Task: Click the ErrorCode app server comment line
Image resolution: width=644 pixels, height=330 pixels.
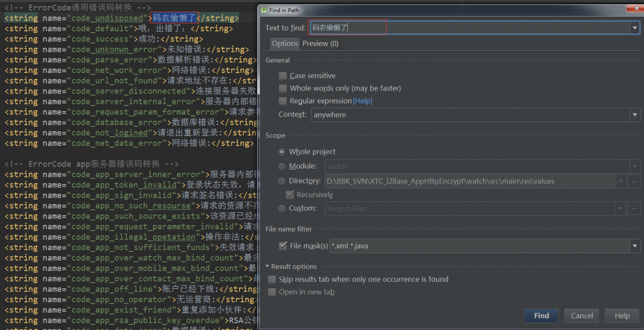Action: pos(92,164)
